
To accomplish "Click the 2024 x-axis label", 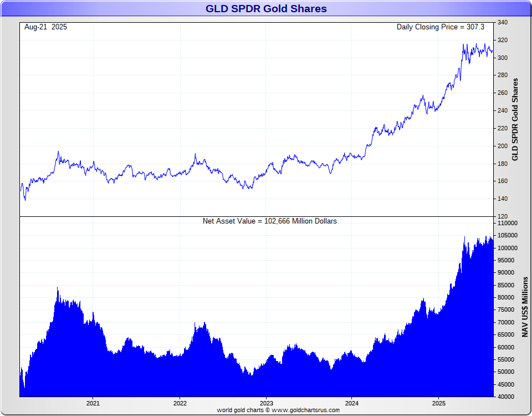I will [x=352, y=403].
